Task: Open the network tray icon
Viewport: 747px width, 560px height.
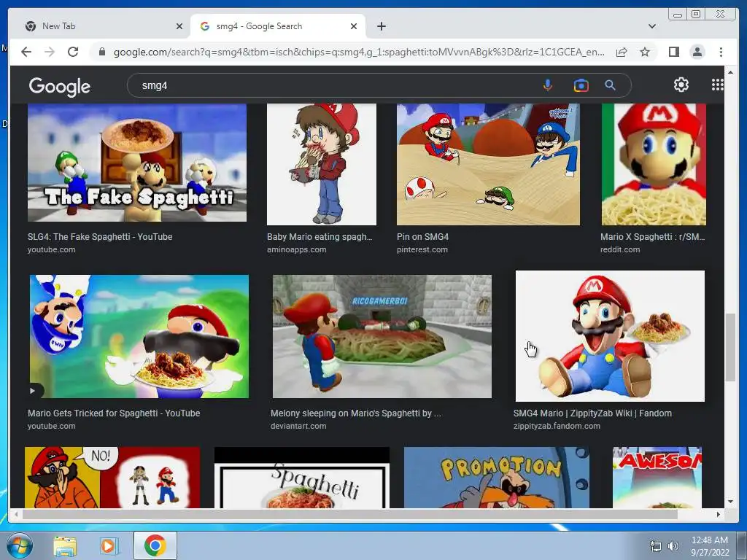Action: pos(656,546)
